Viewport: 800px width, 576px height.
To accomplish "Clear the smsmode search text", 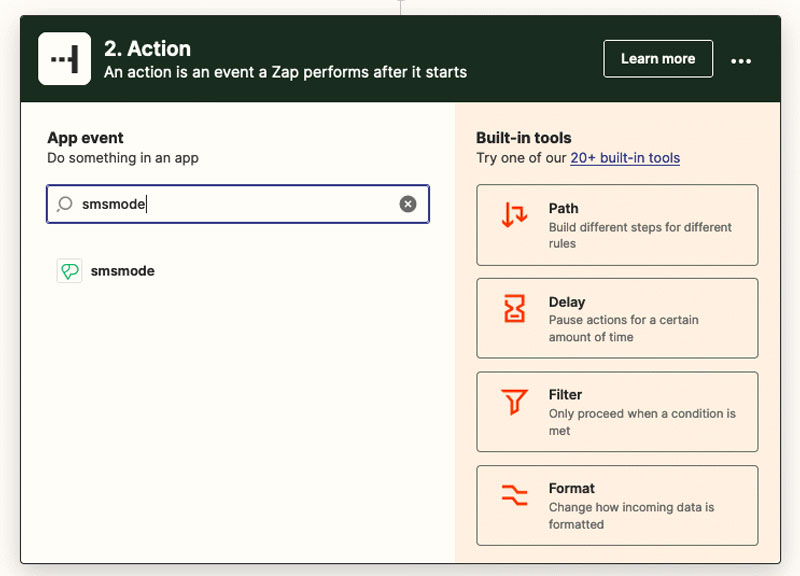I will (x=408, y=204).
